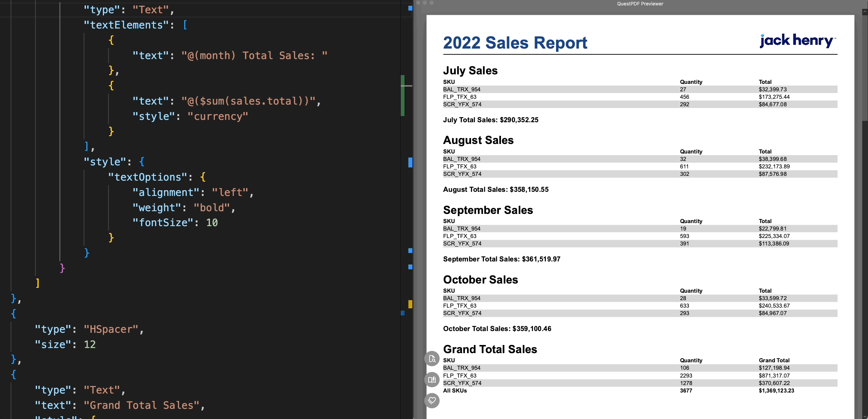Image resolution: width=868 pixels, height=419 pixels.
Task: Click the previewer scrollbar down arrow
Action: pos(865,416)
